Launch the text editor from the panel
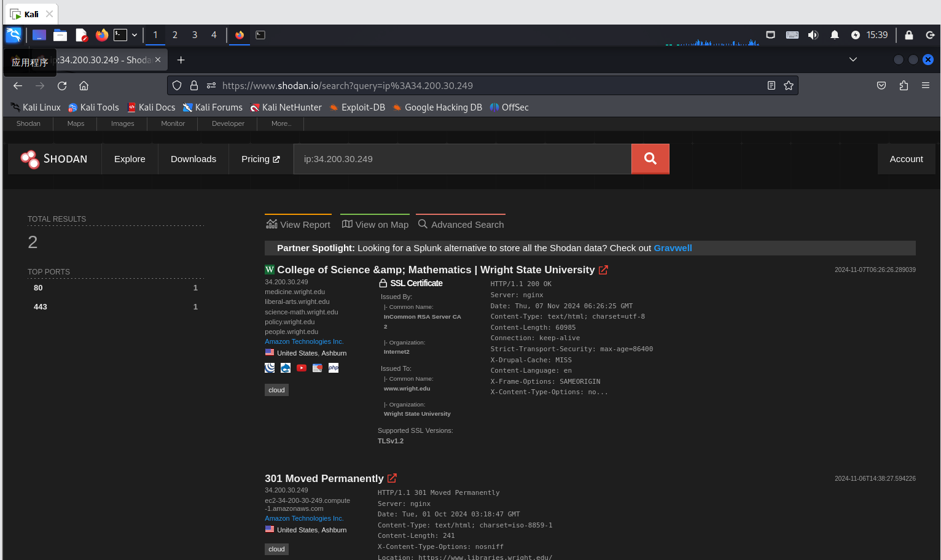 pyautogui.click(x=81, y=35)
